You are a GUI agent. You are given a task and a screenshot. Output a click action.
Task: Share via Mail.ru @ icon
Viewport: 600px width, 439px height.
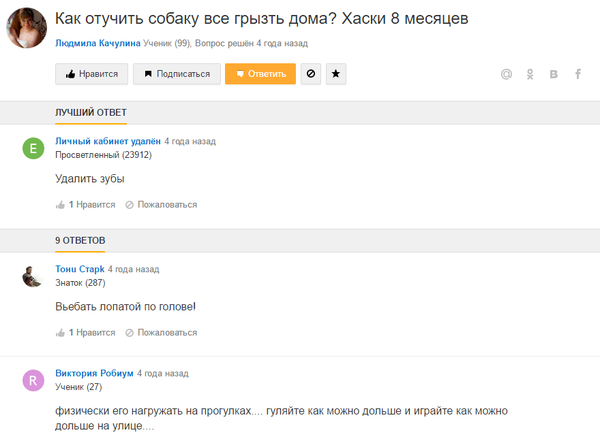pyautogui.click(x=506, y=74)
